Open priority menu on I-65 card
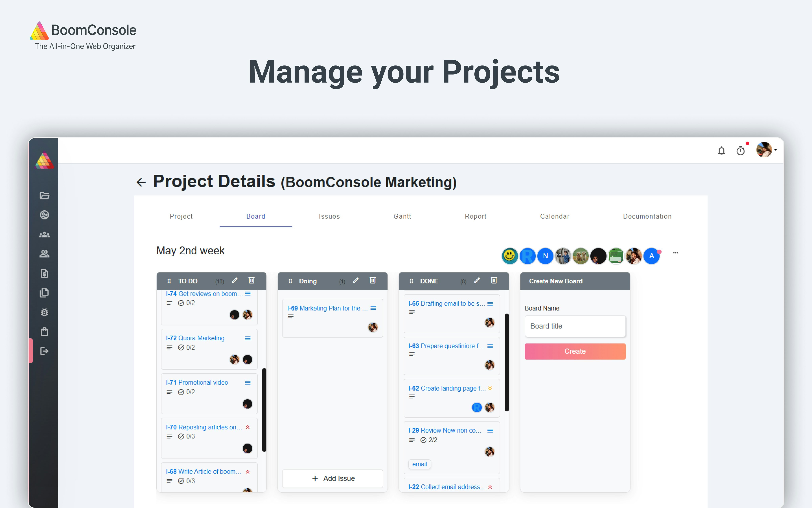This screenshot has width=812, height=508. [490, 304]
